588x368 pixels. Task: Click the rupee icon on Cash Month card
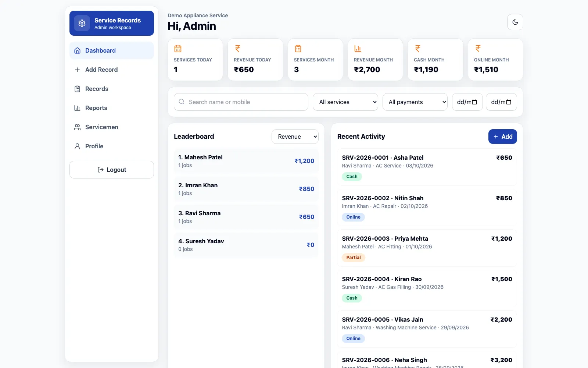click(418, 49)
